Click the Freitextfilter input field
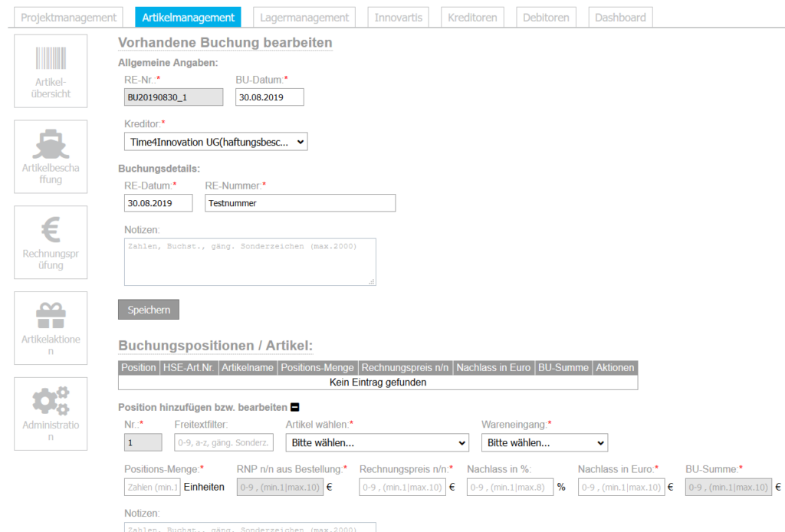 click(x=223, y=443)
